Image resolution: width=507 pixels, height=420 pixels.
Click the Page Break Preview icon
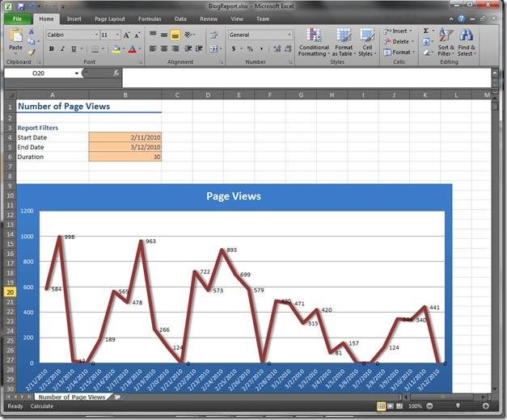coord(399,406)
